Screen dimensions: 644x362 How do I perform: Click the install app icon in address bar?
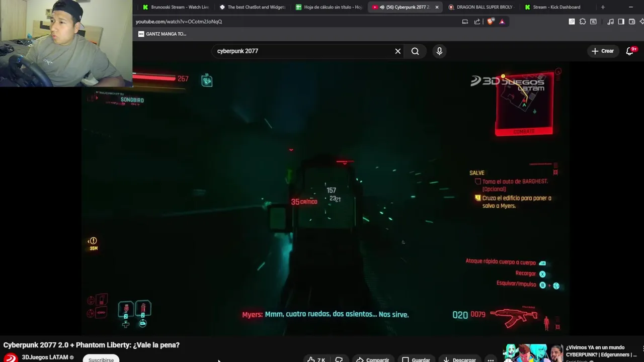click(465, 22)
